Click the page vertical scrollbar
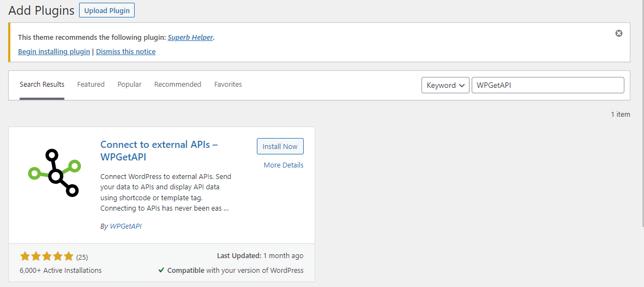Screen dimensions: 644x287 [642, 113]
